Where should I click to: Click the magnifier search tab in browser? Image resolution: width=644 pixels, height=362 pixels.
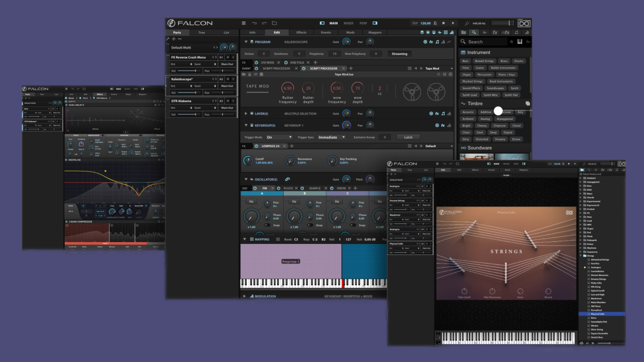pyautogui.click(x=474, y=33)
